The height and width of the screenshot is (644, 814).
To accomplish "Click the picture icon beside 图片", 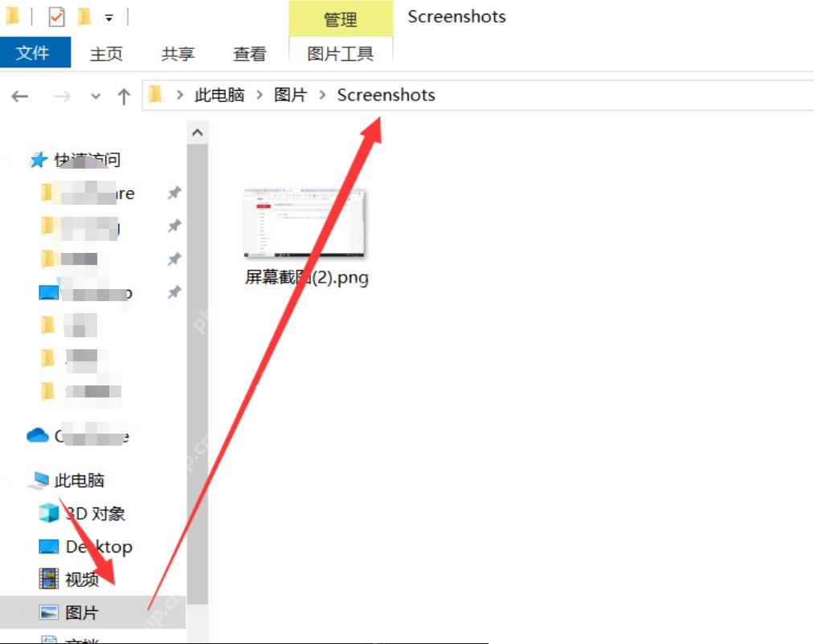I will pyautogui.click(x=49, y=613).
